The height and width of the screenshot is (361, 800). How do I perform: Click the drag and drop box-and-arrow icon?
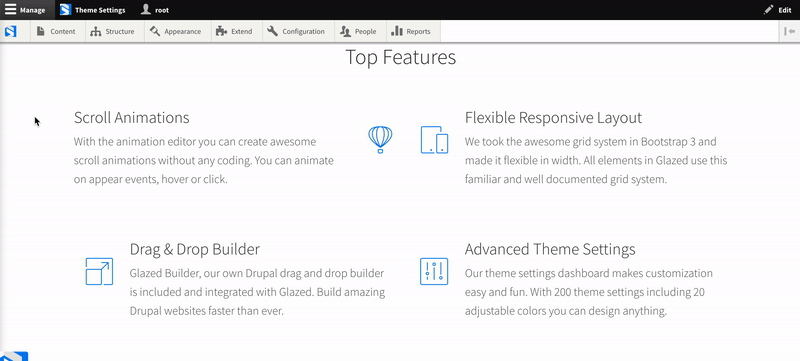point(99,271)
